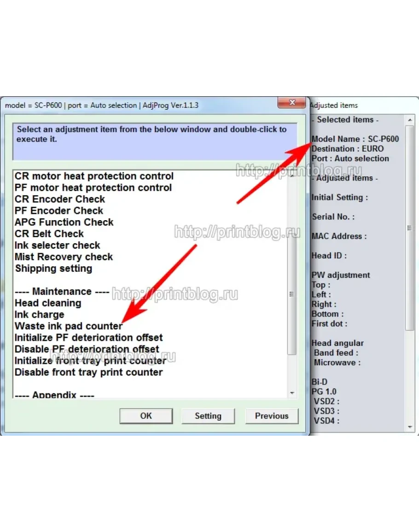Viewport: 419px width, 532px height.
Task: Choose APG Function Check entry
Action: coord(64,222)
